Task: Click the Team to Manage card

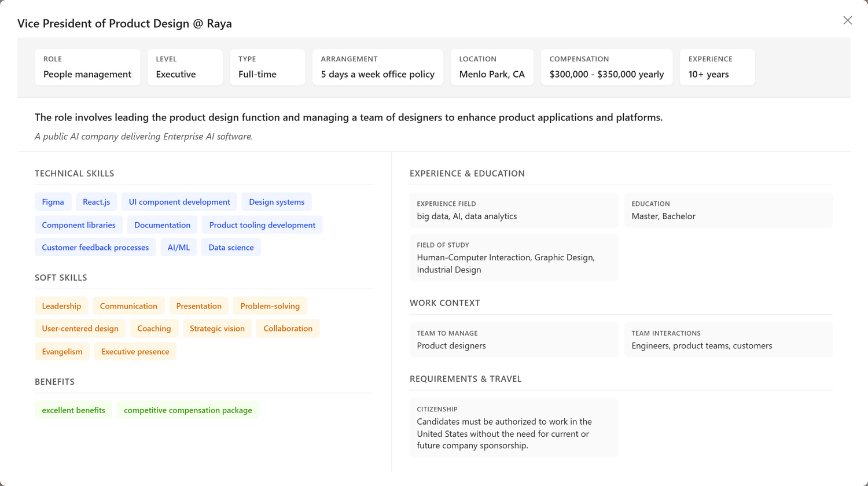Action: 514,340
